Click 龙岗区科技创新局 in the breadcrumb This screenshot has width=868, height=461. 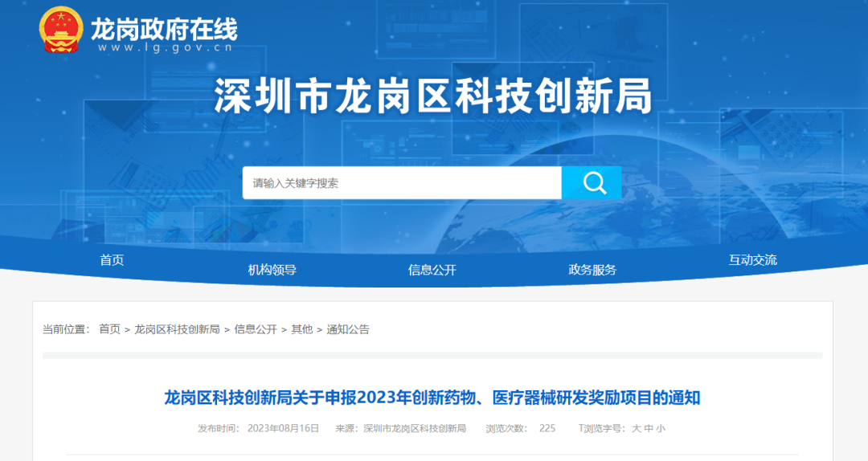[177, 329]
